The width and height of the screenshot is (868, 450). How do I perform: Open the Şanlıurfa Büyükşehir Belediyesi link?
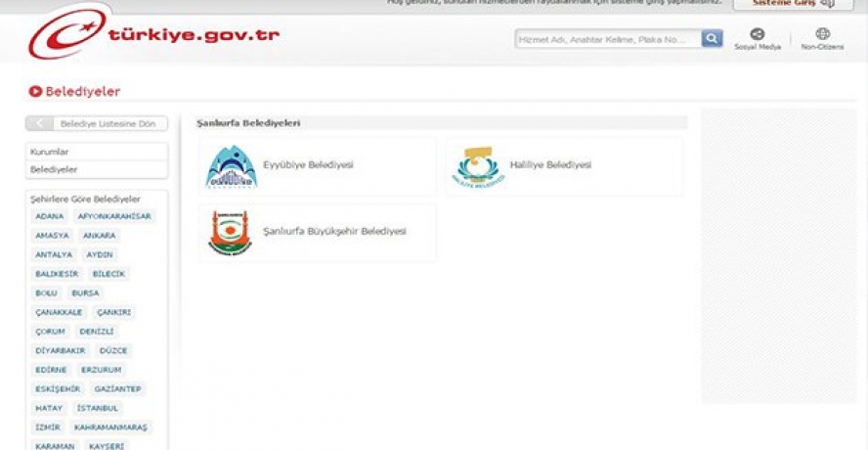(x=334, y=231)
